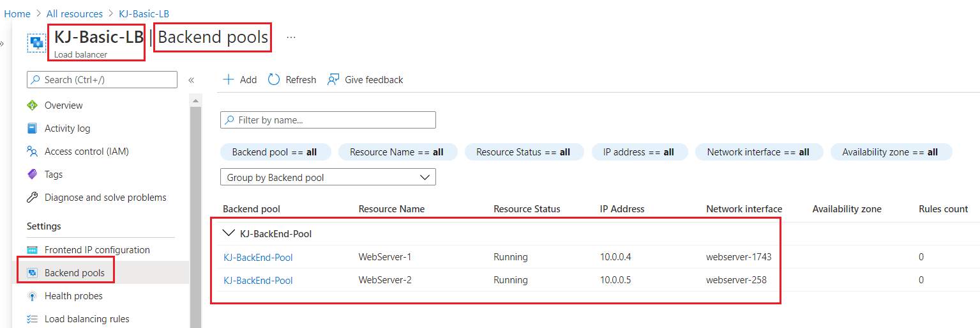Go to All resources breadcrumb
Image resolution: width=980 pixels, height=328 pixels.
[75, 13]
